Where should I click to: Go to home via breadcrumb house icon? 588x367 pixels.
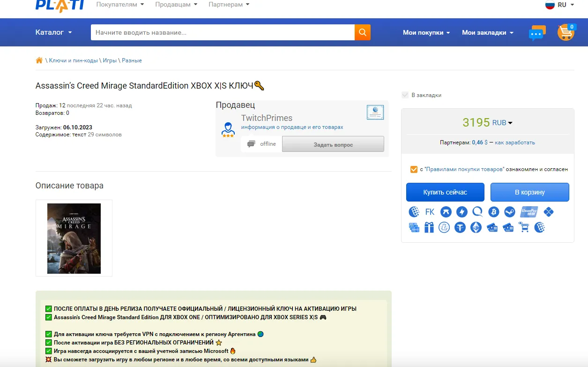[x=39, y=60]
